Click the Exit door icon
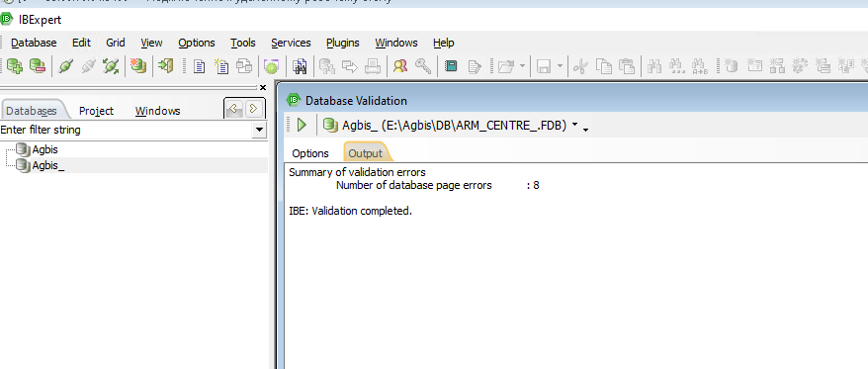Viewport: 868px width, 369px height. (x=165, y=66)
